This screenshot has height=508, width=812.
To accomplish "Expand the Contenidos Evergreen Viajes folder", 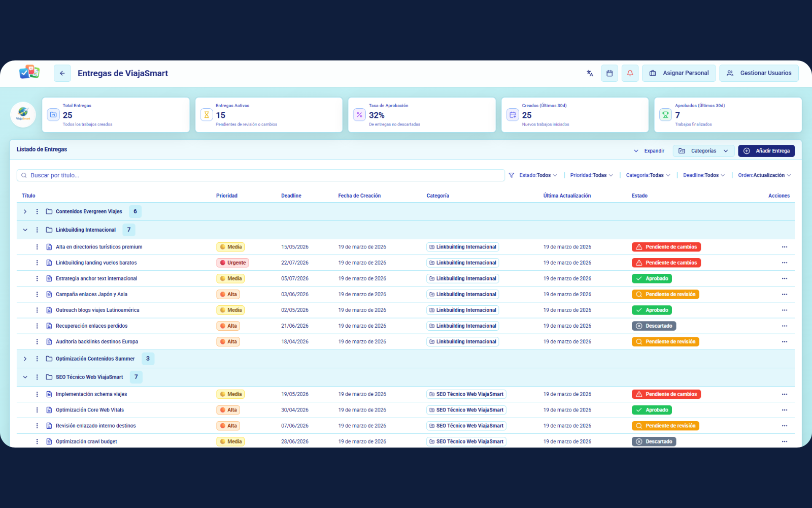I will tap(25, 211).
